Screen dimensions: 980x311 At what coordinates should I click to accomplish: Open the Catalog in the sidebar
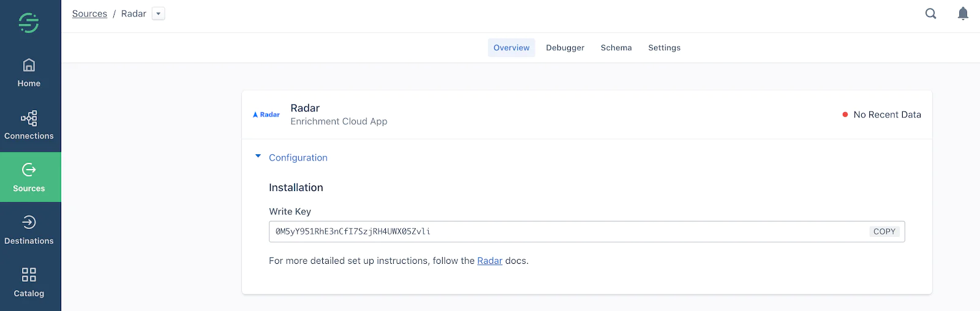pos(29,282)
